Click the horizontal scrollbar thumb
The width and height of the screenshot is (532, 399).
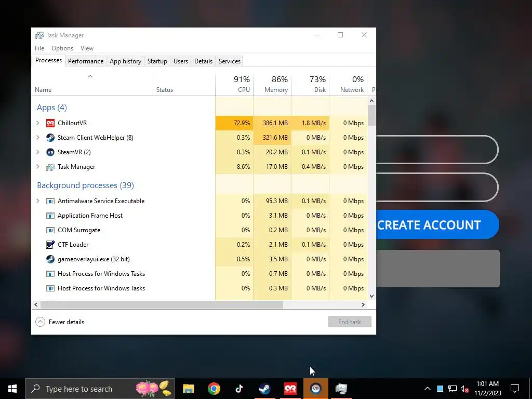click(162, 304)
